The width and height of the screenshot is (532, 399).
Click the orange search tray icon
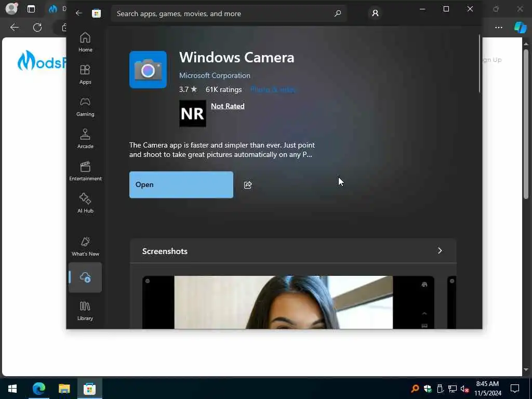pyautogui.click(x=415, y=389)
